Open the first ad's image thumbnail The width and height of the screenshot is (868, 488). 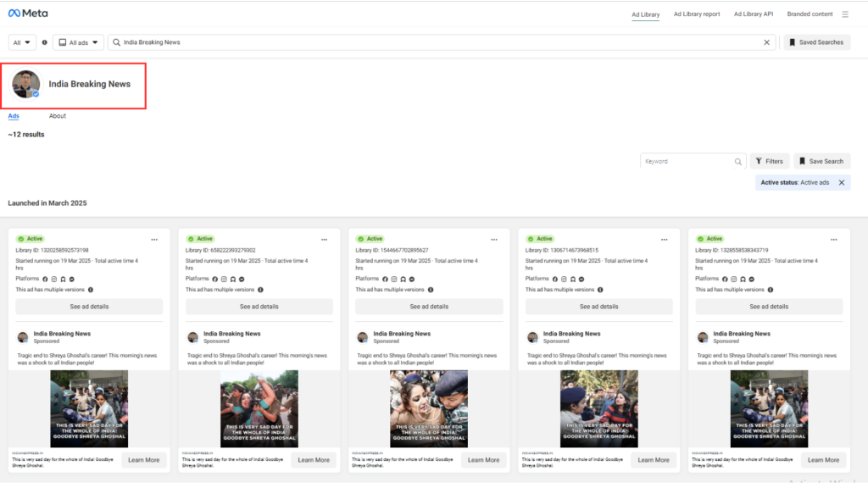89,409
